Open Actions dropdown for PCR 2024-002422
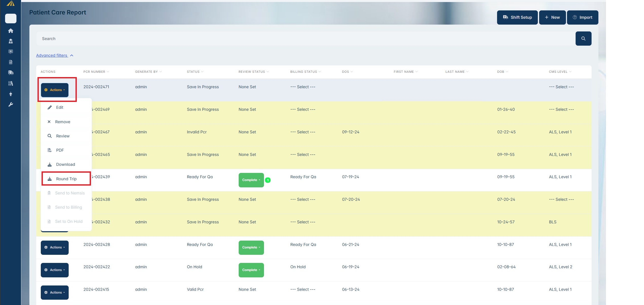Viewport: 644px width, 305px height. [55, 270]
